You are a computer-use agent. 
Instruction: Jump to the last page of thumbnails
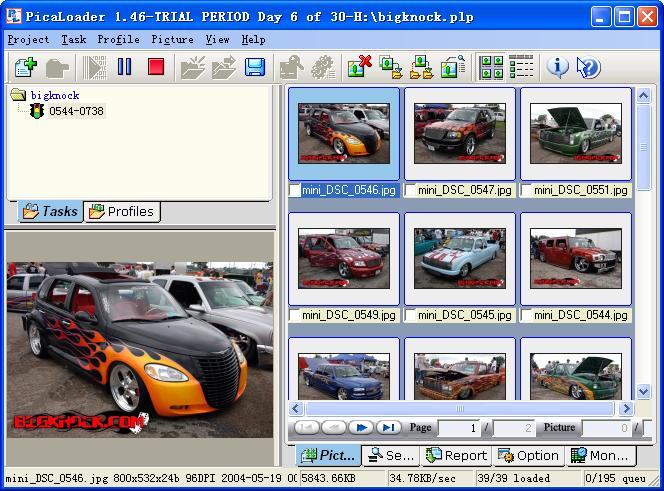point(388,428)
